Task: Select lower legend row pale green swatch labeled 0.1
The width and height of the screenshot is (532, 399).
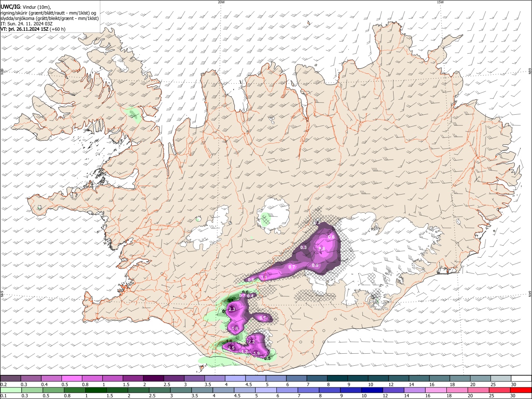Action: point(11,390)
